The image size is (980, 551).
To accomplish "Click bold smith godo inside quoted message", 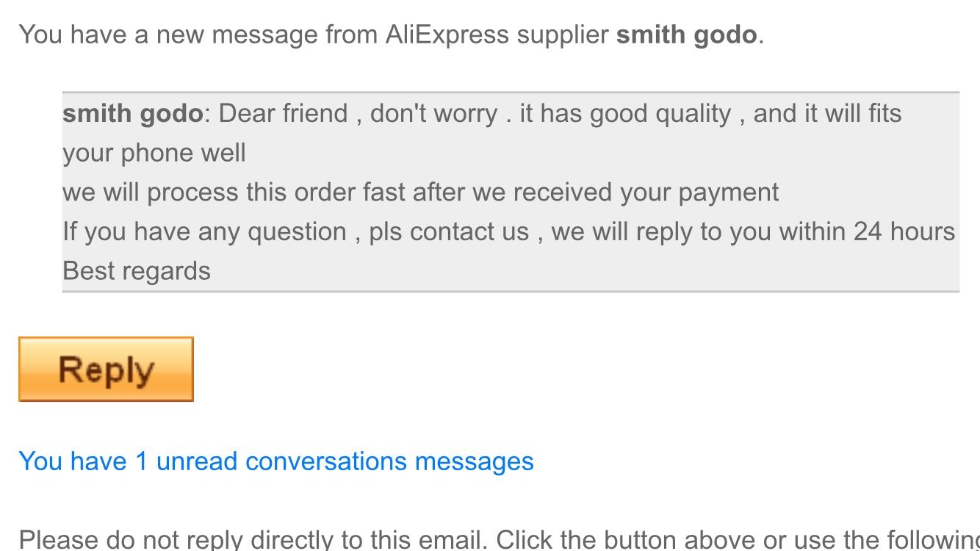I will coord(132,113).
